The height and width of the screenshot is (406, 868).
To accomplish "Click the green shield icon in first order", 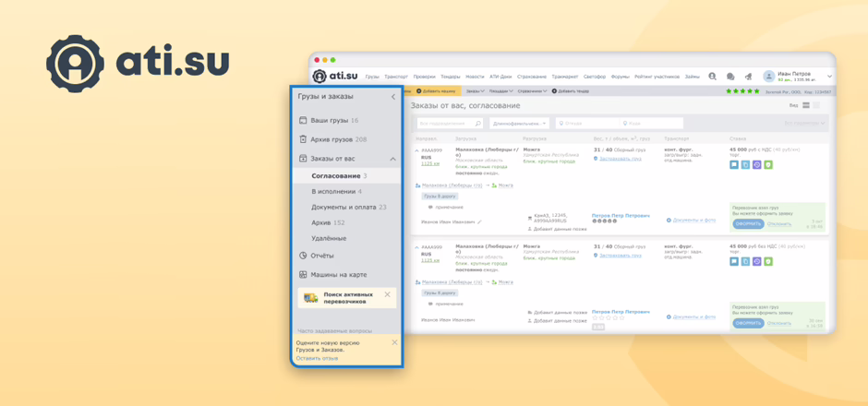I will tap(768, 165).
